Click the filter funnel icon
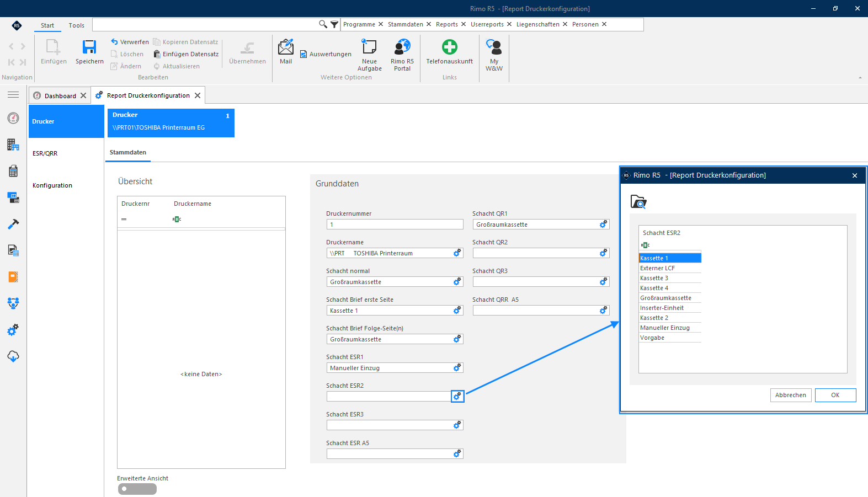 (x=334, y=24)
